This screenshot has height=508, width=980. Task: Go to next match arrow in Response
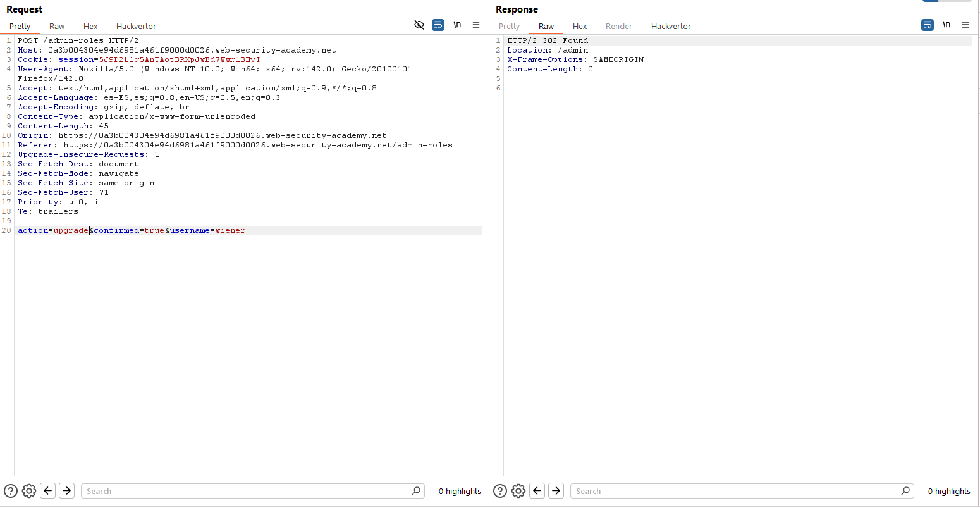(556, 491)
